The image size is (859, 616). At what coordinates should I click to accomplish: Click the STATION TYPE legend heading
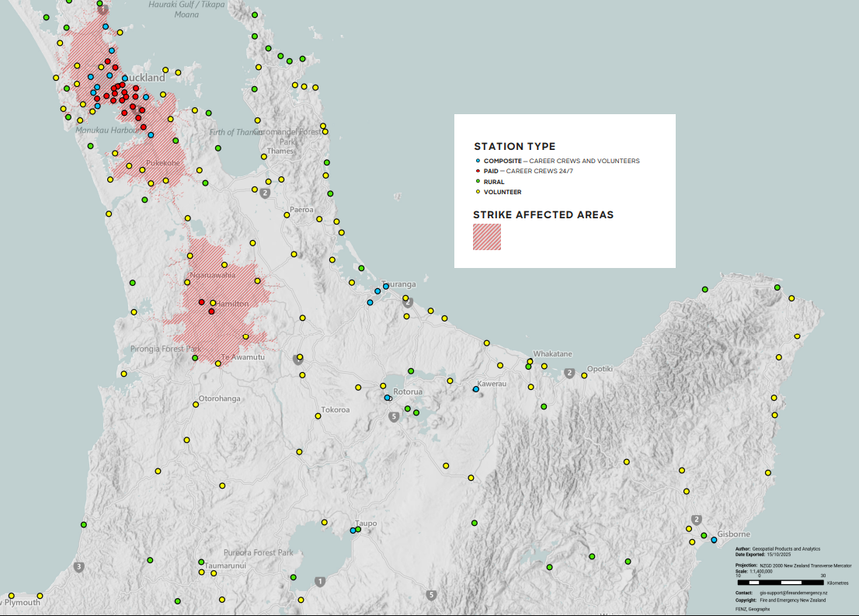click(514, 146)
